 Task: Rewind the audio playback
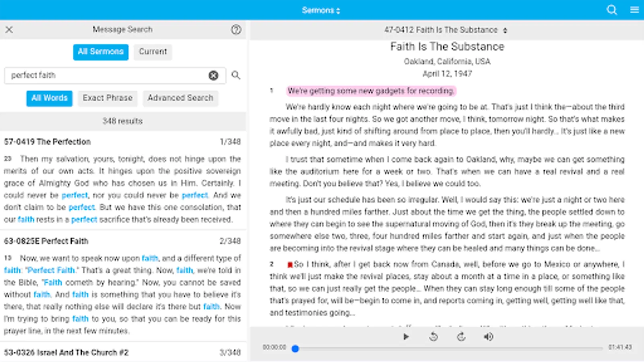(433, 337)
